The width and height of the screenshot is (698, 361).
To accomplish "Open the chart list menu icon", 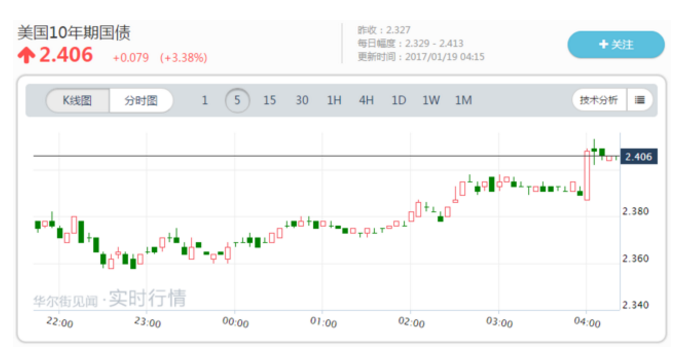I will [640, 100].
